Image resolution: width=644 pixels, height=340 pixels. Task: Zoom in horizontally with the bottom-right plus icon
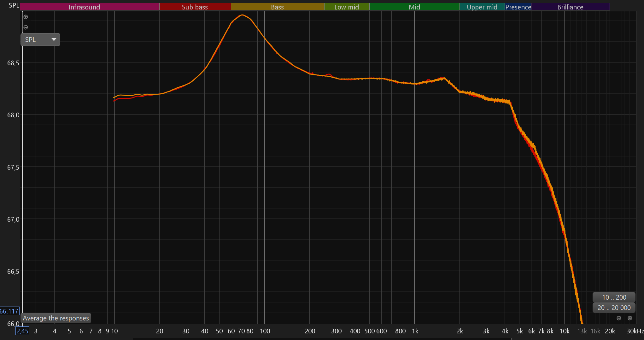(x=630, y=318)
